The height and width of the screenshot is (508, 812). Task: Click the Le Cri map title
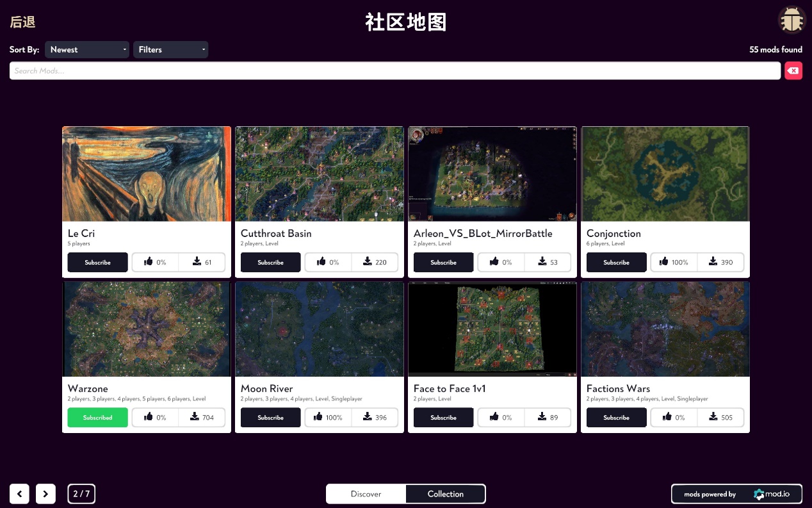(81, 233)
